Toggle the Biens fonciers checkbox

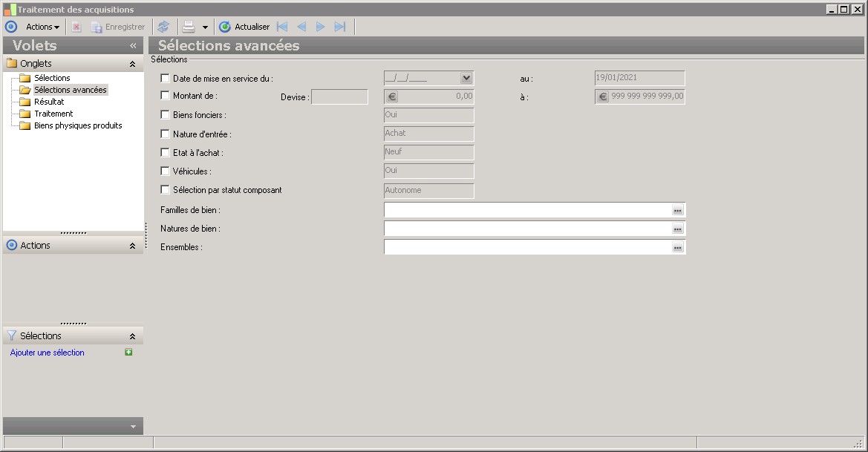click(x=165, y=114)
